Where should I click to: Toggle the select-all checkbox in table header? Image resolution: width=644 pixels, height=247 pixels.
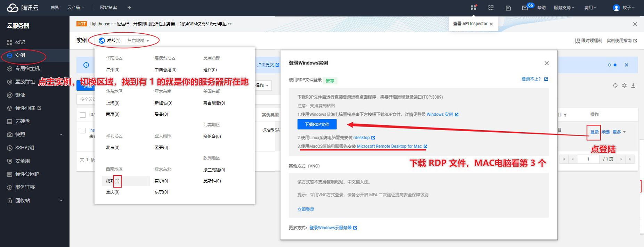[x=83, y=115]
